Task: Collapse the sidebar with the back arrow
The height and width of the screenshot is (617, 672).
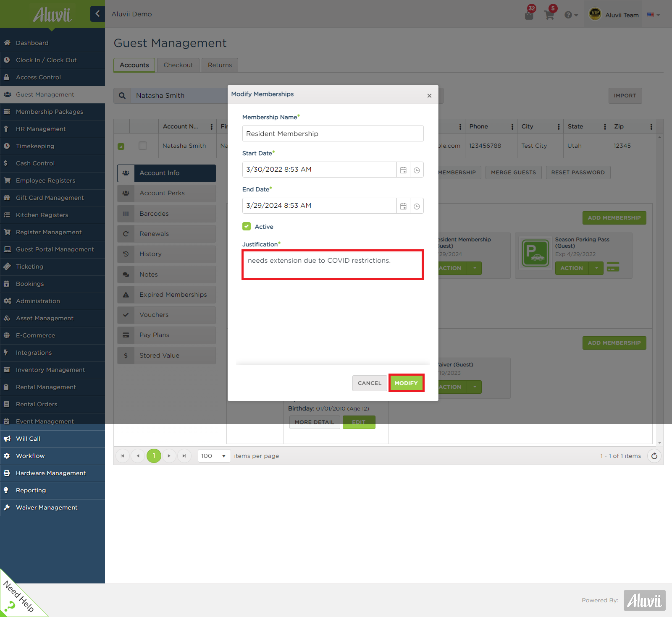Action: (97, 14)
